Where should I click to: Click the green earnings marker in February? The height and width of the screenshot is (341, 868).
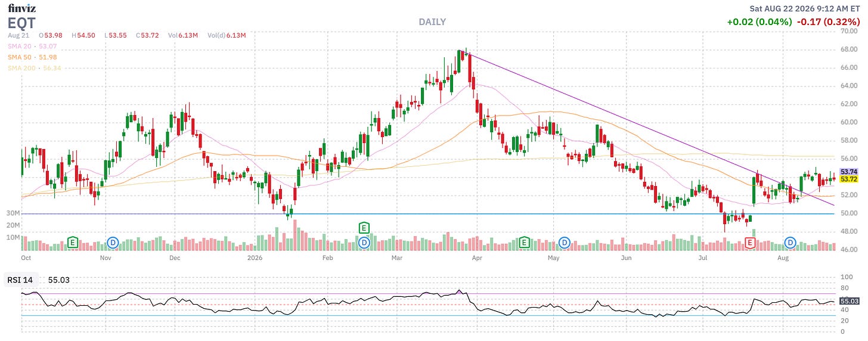pyautogui.click(x=363, y=227)
